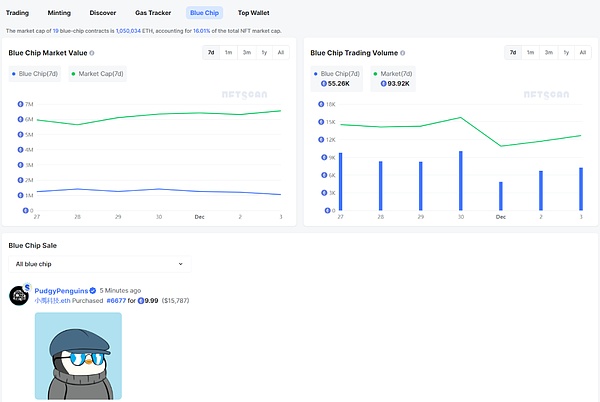Click the ETH icon before the 9.99 price
Image resolution: width=600 pixels, height=402 pixels.
[x=141, y=300]
